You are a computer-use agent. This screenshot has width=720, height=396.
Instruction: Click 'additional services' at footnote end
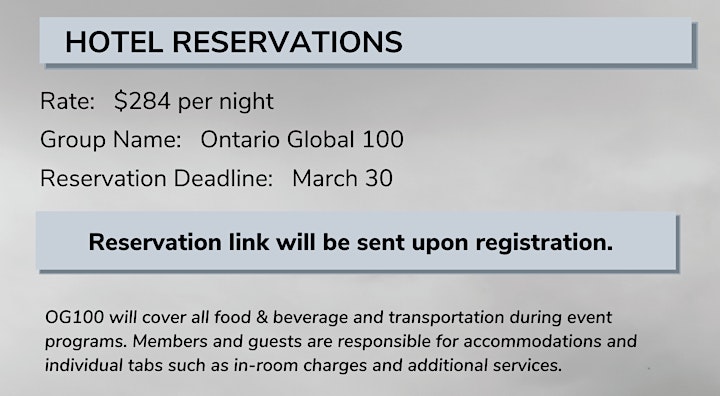point(485,365)
